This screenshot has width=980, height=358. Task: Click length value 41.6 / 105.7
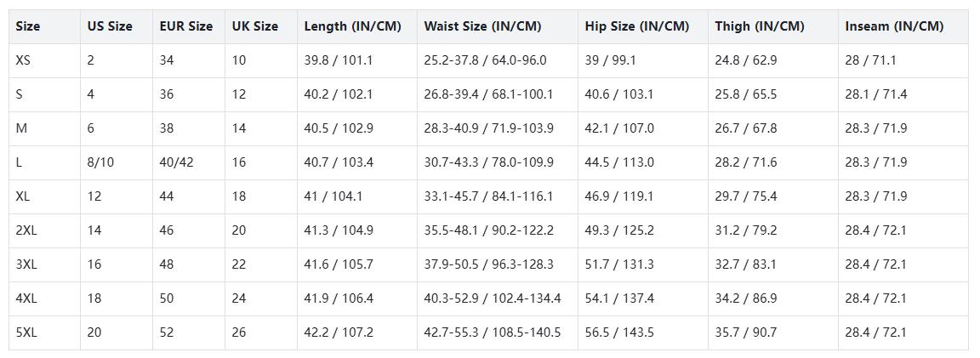tap(339, 264)
